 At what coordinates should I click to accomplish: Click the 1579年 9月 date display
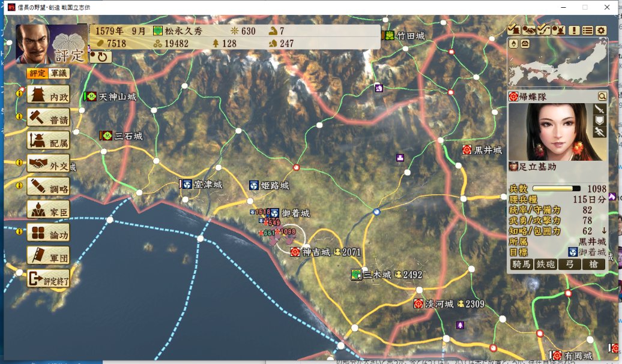(121, 31)
